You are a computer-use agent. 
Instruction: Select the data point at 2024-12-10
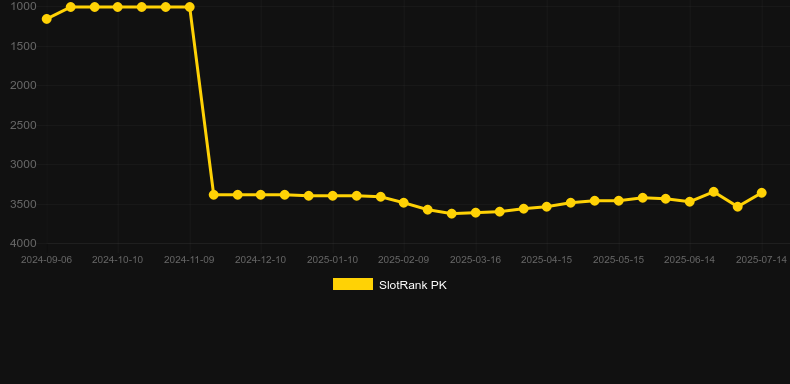coord(261,195)
